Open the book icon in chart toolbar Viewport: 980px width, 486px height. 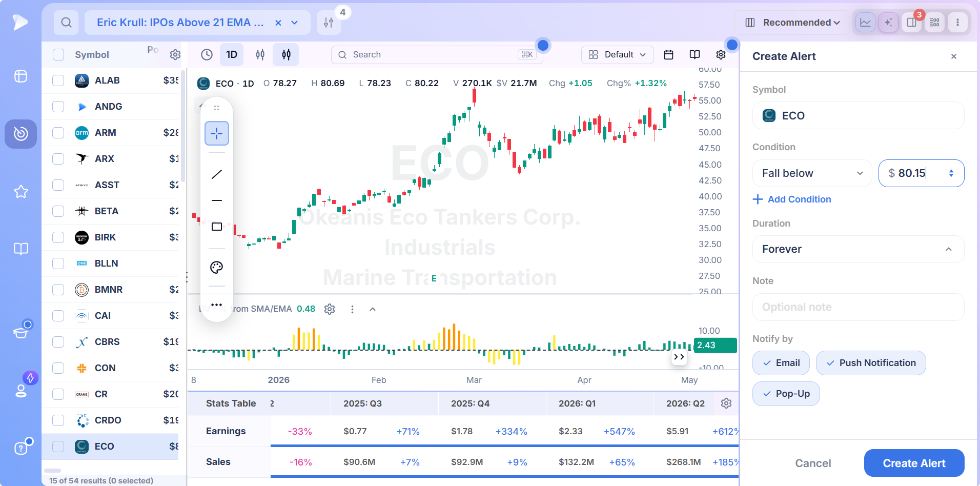(695, 54)
